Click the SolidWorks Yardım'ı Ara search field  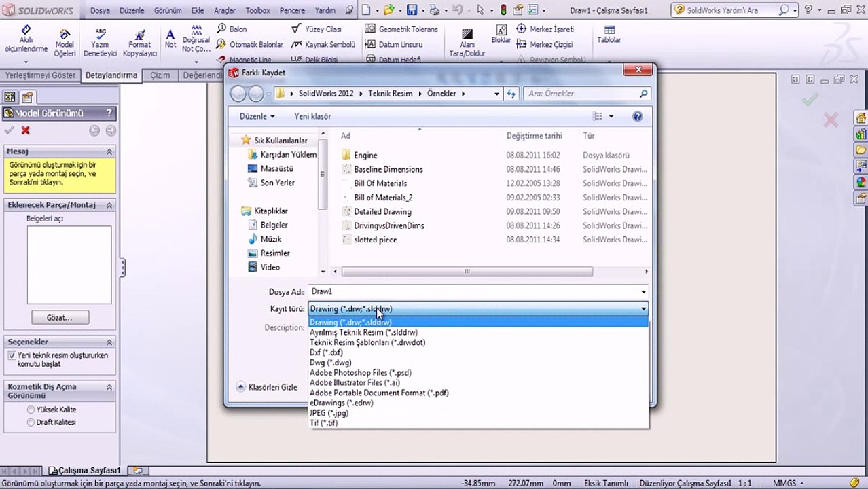pos(734,10)
